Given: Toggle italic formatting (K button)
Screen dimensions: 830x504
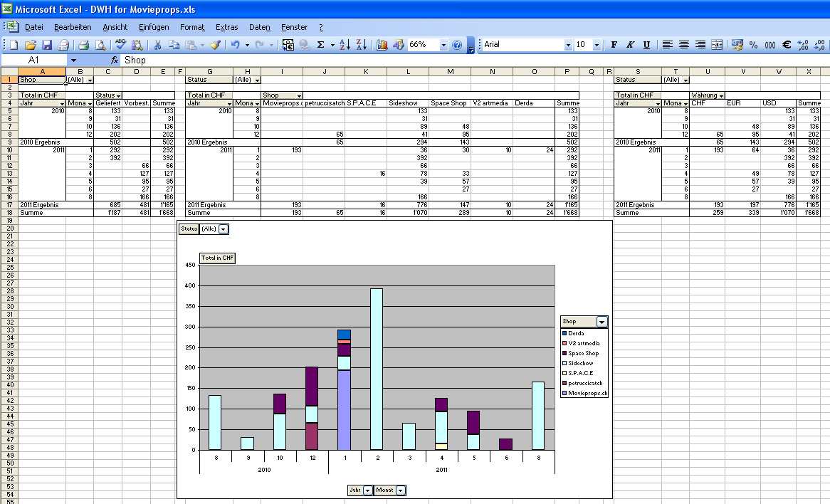Looking at the screenshot, I should pos(630,45).
